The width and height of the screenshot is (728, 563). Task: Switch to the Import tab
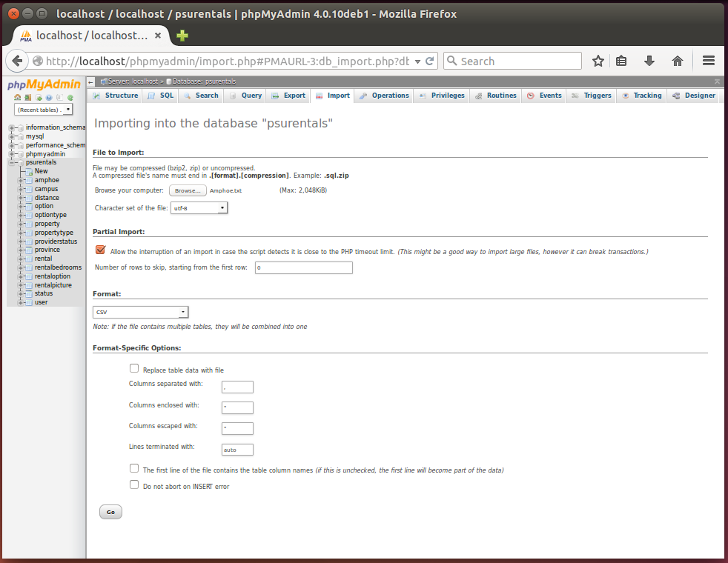pos(332,96)
